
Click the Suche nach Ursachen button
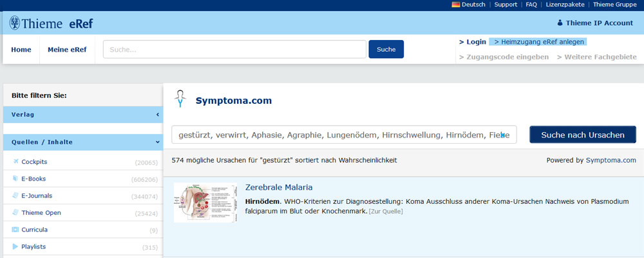pyautogui.click(x=583, y=135)
